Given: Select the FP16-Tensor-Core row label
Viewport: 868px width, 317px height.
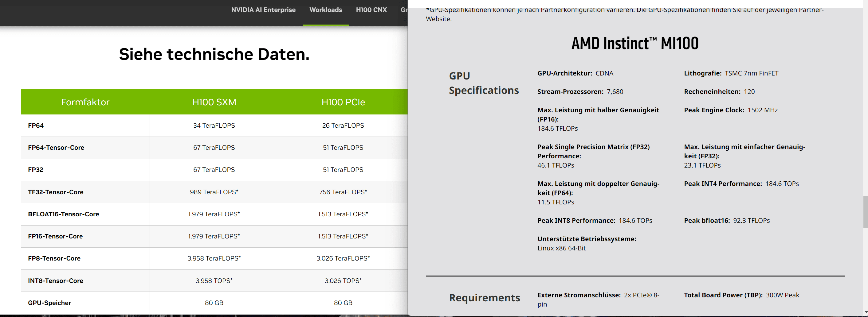Looking at the screenshot, I should [x=55, y=237].
